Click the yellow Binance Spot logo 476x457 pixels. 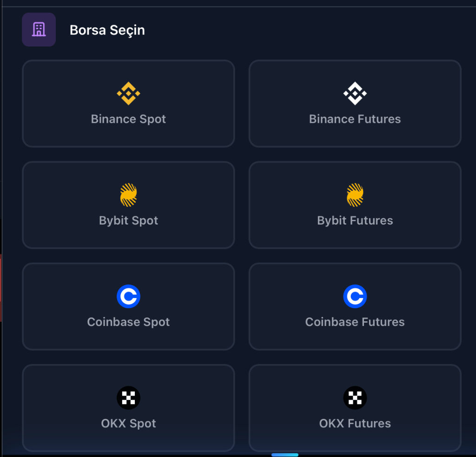[128, 93]
